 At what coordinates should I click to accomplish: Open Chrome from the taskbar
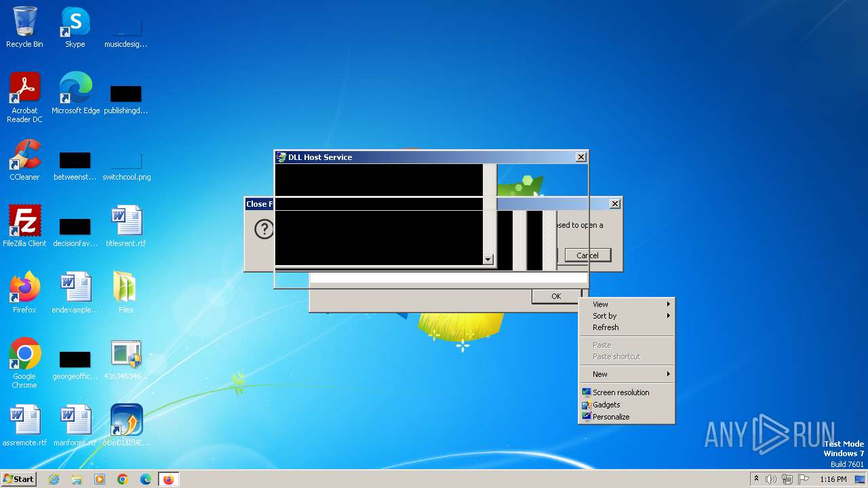point(123,479)
